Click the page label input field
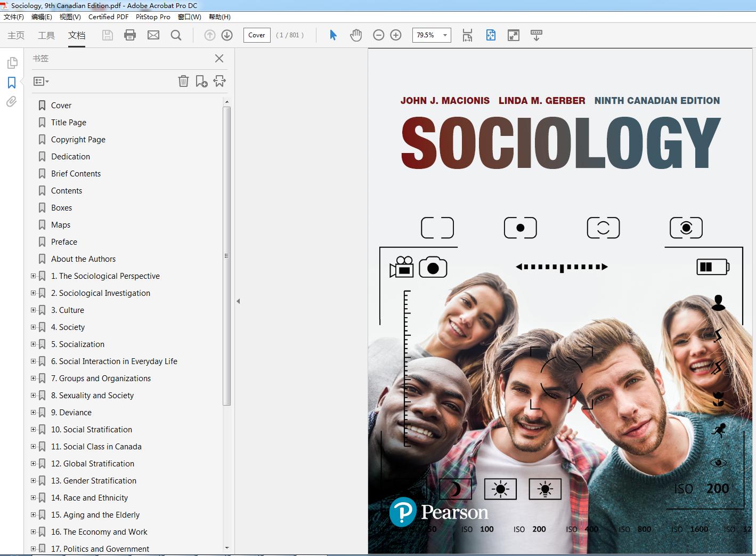This screenshot has width=756, height=556. pos(257,35)
